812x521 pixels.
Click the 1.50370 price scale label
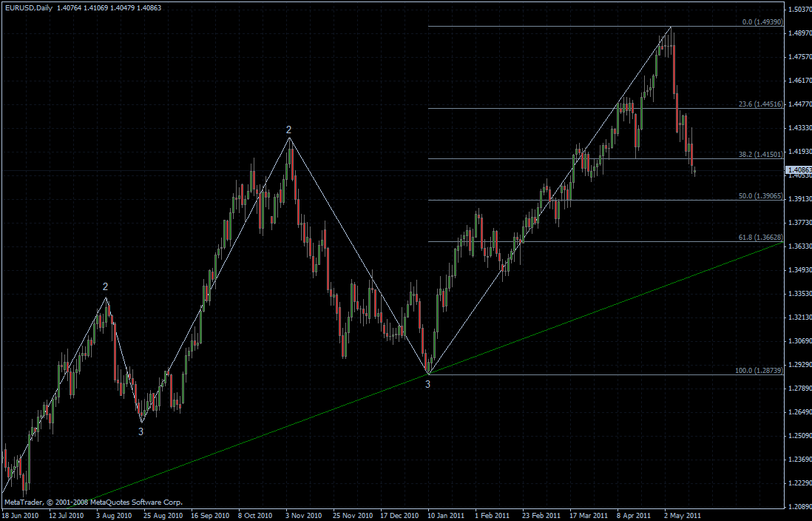click(800, 9)
